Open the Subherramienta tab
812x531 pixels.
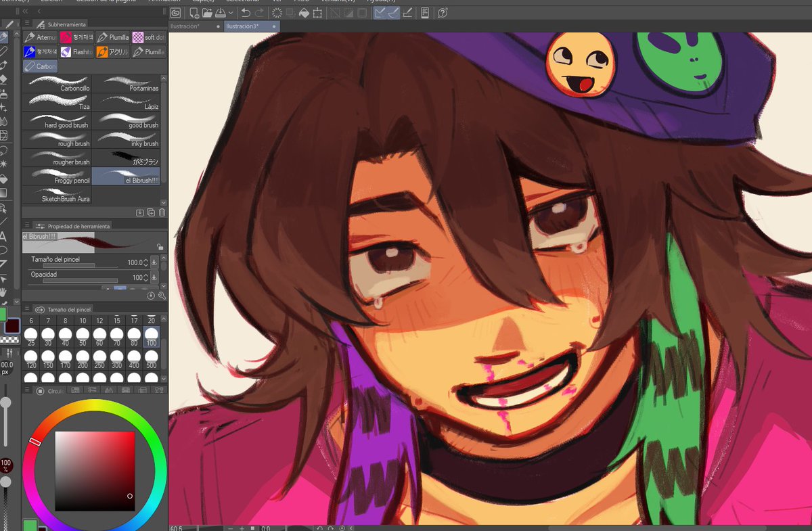click(x=62, y=23)
